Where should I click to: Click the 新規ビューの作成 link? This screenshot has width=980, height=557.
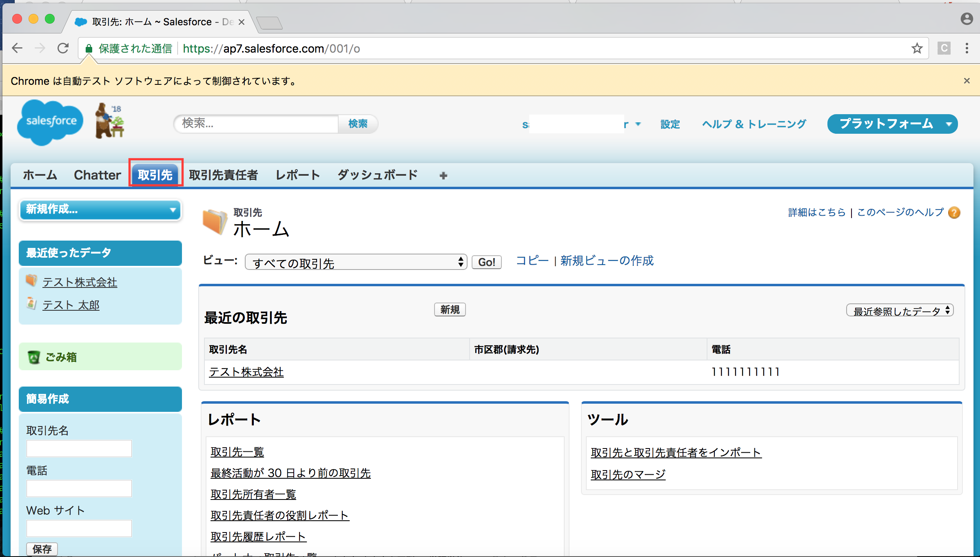tap(607, 261)
